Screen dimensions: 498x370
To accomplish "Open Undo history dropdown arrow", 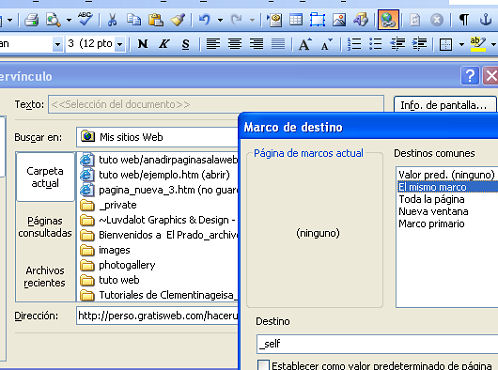I will click(x=220, y=20).
